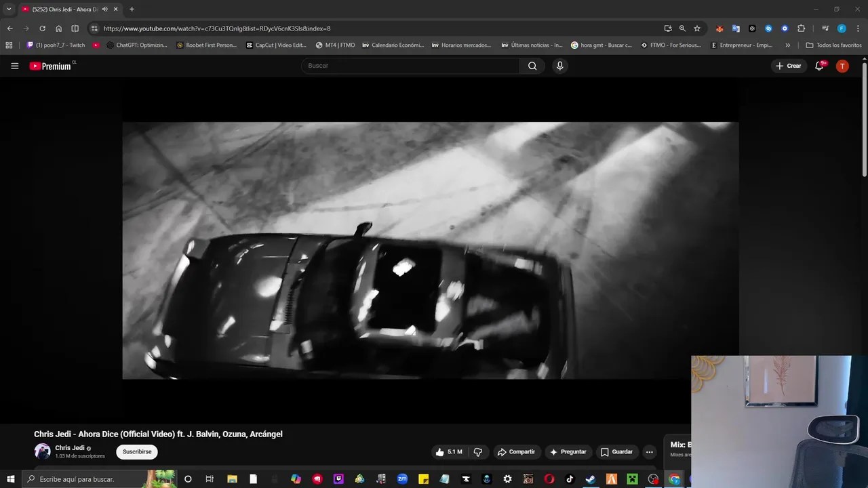The image size is (868, 488).
Task: Expand the tab search dropdown arrow
Action: coord(9,9)
